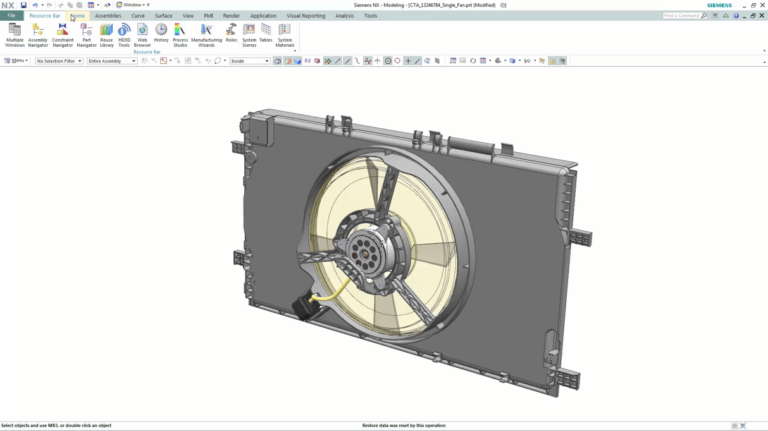Click the blue Help question mark icon
This screenshot has width=768, height=431.
coord(736,16)
